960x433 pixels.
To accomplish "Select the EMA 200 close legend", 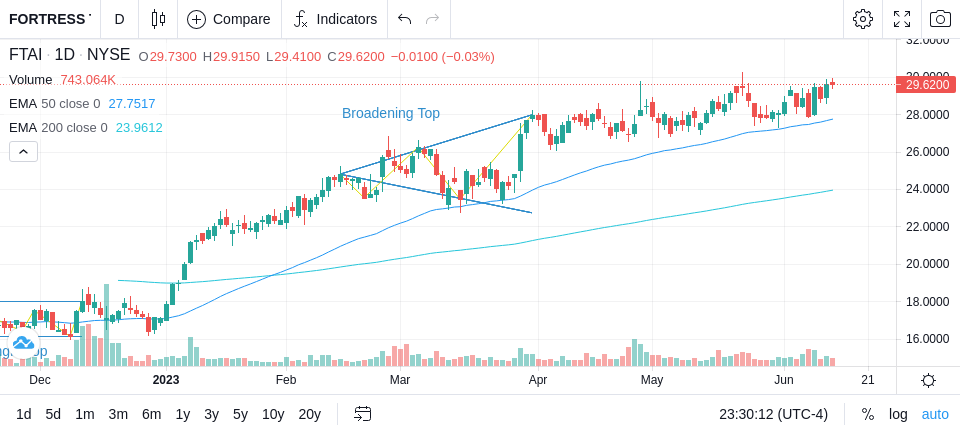I will click(58, 127).
